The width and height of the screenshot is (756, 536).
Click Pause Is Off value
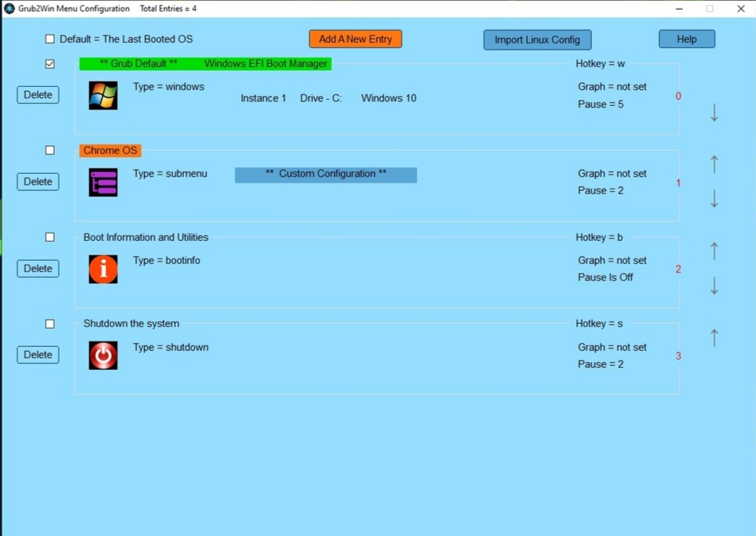[x=606, y=278]
